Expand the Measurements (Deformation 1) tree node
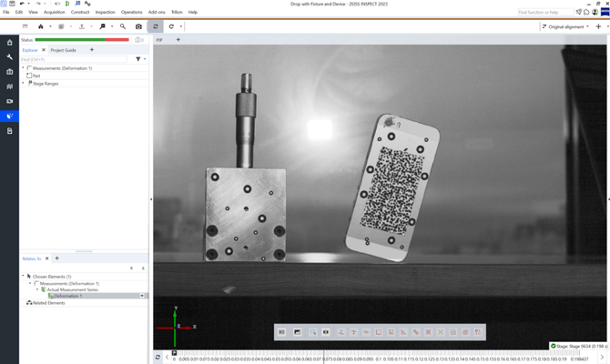The width and height of the screenshot is (610, 364). (24, 68)
